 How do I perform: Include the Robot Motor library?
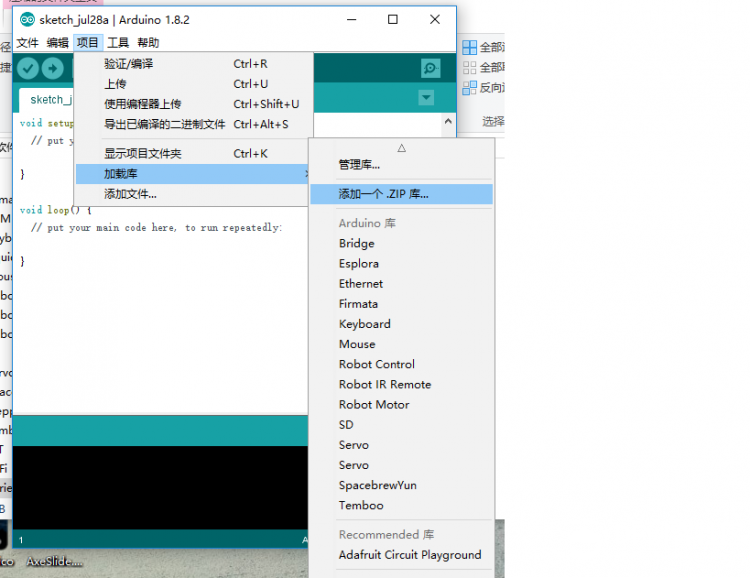[x=401, y=404]
